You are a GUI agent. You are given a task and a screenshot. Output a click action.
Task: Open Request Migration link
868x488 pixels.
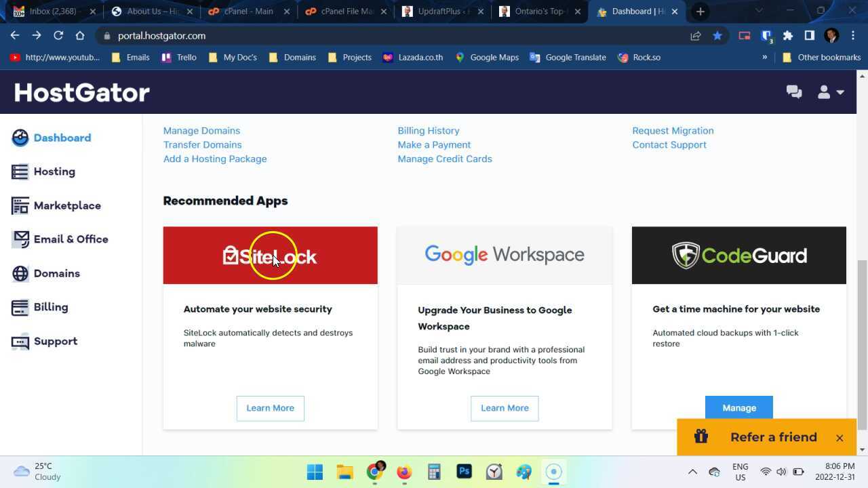coord(673,131)
